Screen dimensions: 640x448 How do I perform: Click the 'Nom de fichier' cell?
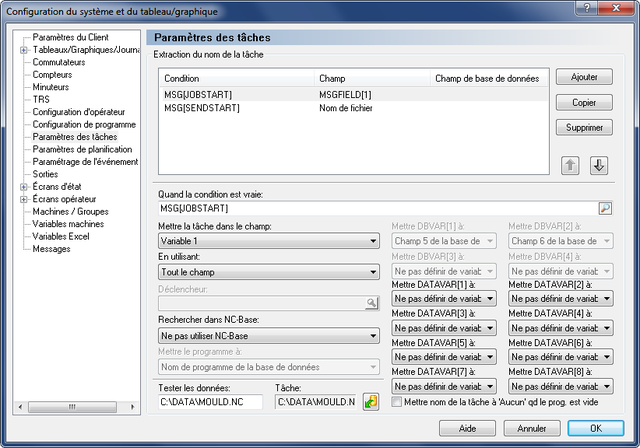tap(346, 108)
